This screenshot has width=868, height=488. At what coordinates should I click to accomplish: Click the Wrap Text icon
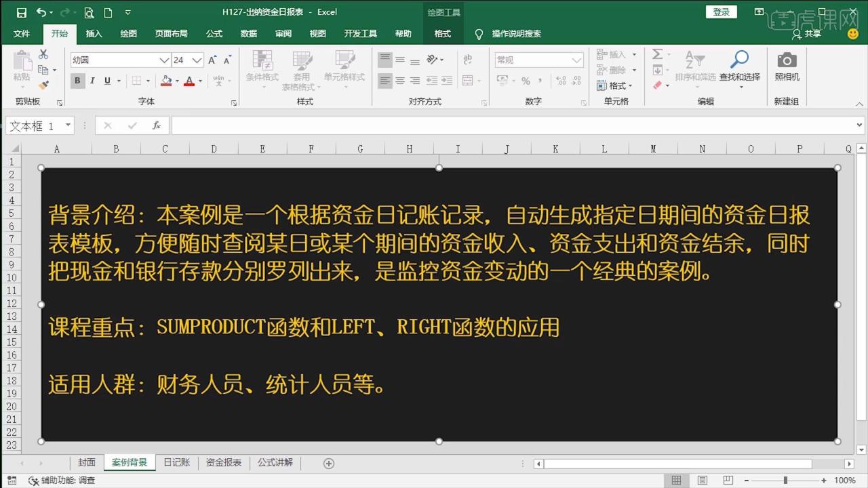[x=468, y=60]
